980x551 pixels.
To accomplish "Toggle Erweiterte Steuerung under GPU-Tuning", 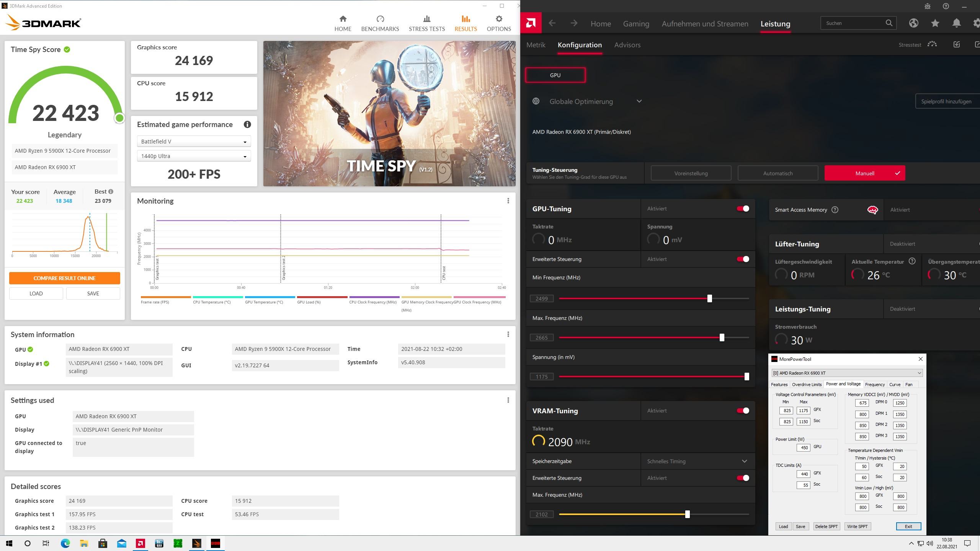I will tap(743, 259).
